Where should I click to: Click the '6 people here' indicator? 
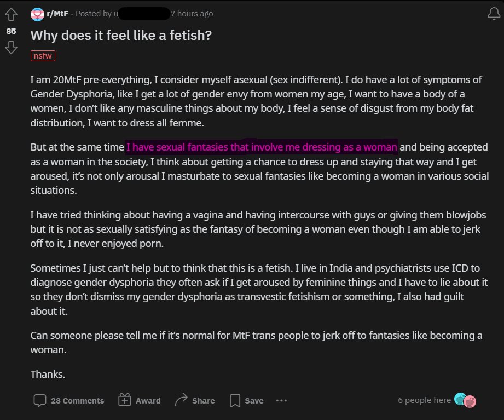click(x=424, y=400)
